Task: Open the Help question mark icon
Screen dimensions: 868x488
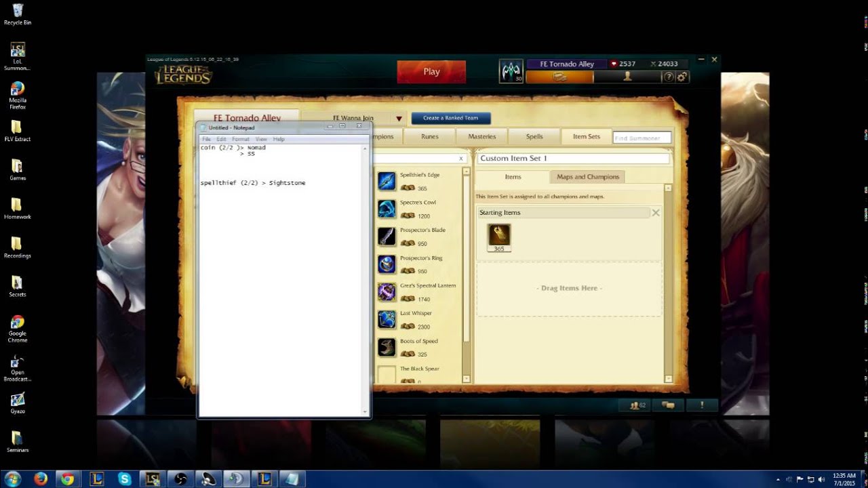Action: [669, 77]
